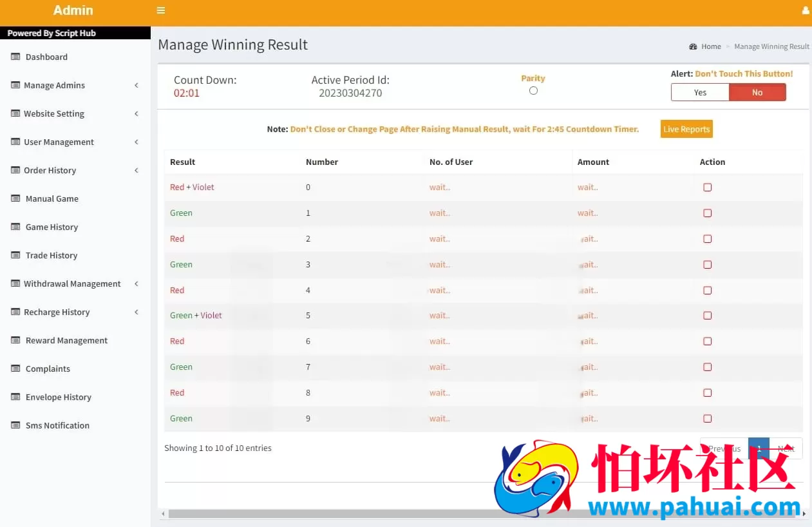Viewport: 812px width, 527px height.
Task: Expand the Withdrawal Management chevron
Action: (137, 283)
